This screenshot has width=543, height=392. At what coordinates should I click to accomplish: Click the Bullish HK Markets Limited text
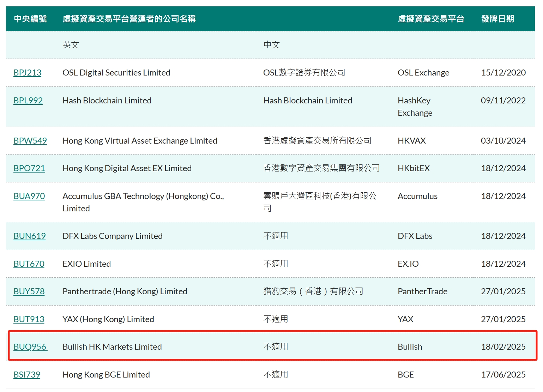point(112,347)
